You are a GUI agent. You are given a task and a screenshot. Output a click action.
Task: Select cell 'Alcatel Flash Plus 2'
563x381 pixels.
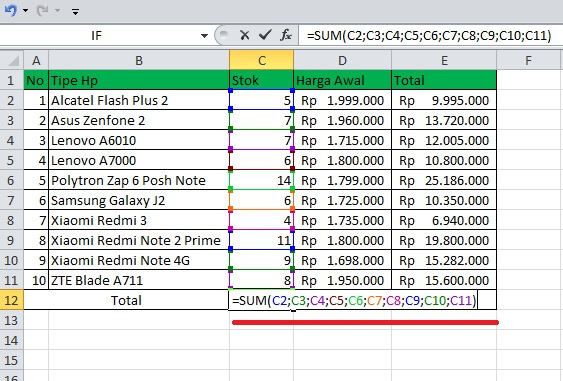click(x=139, y=100)
